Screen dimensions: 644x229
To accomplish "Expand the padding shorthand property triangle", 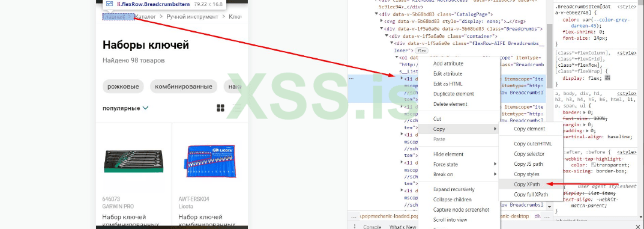I will click(587, 130).
